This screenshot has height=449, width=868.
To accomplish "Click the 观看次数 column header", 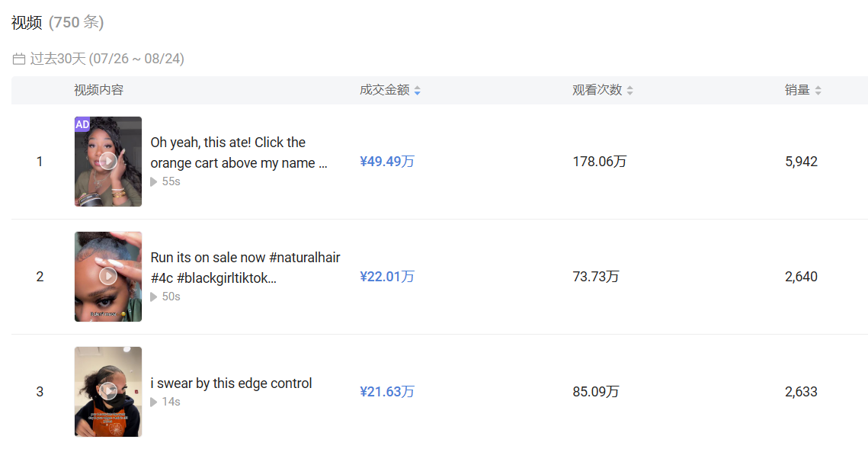I will (597, 90).
